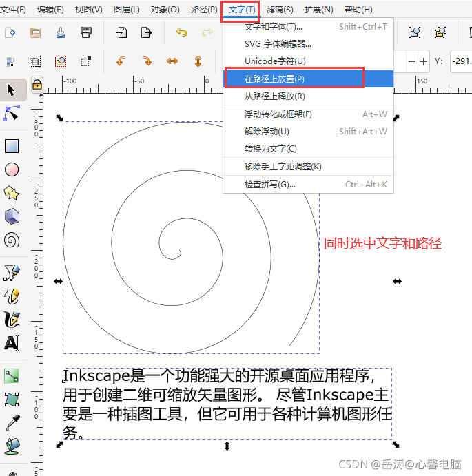Viewport: 472px width, 476px height.
Task: Open file with the folder icon
Action: pyautogui.click(x=35, y=32)
